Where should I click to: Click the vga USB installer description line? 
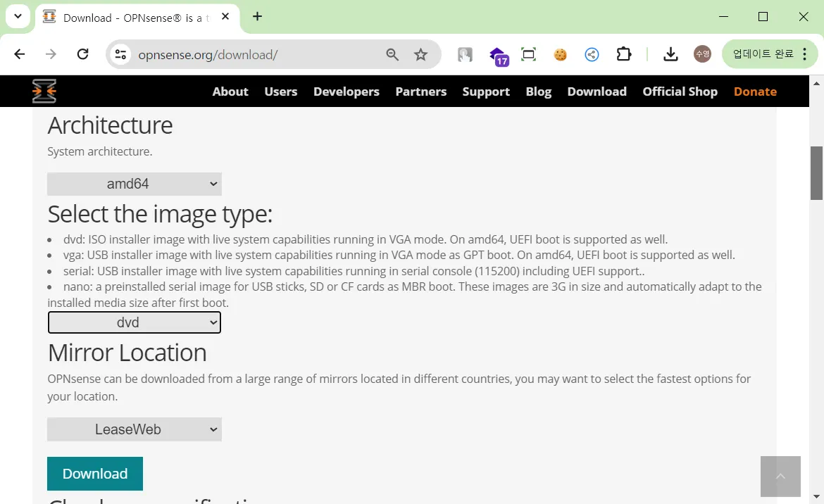click(x=399, y=255)
